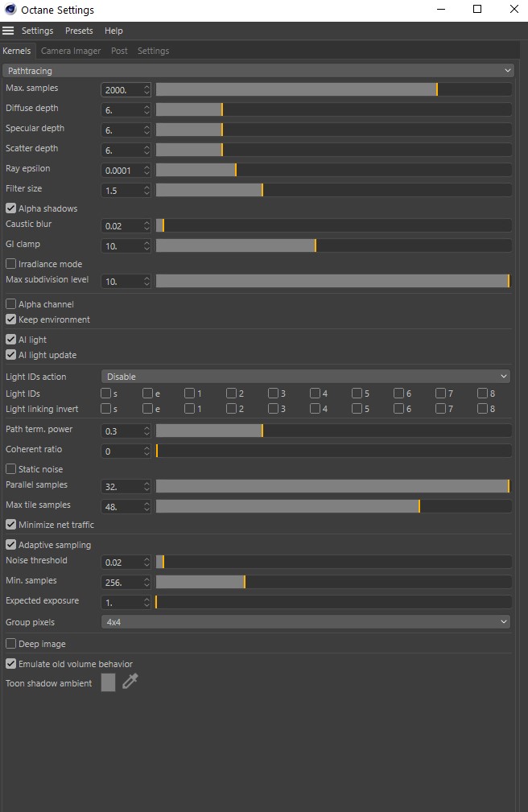
Task: Pick color with Toon shadow eyedropper
Action: [x=130, y=682]
